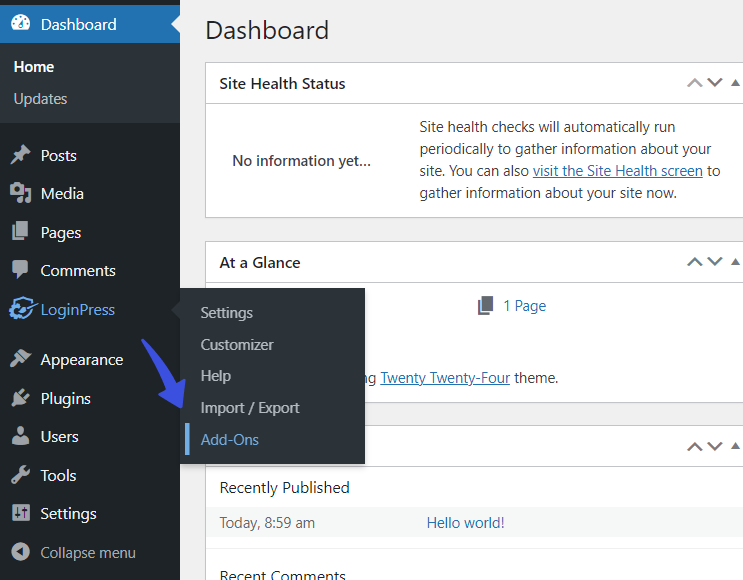This screenshot has height=580, width=743.
Task: Click the At a Glance heading
Action: click(260, 263)
